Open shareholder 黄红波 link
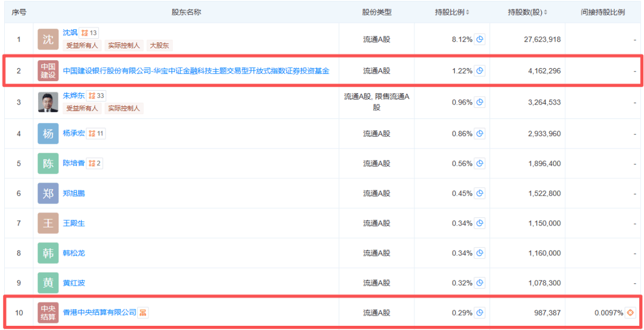The image size is (644, 330). pyautogui.click(x=73, y=283)
